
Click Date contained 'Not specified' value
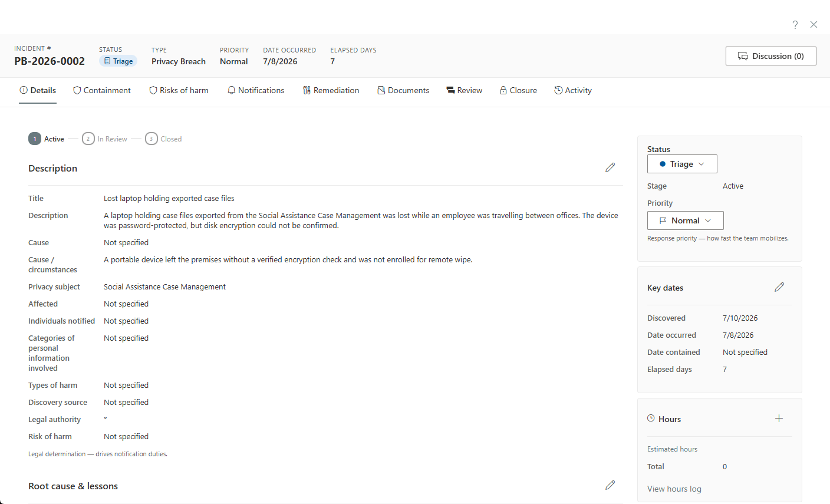click(x=745, y=352)
